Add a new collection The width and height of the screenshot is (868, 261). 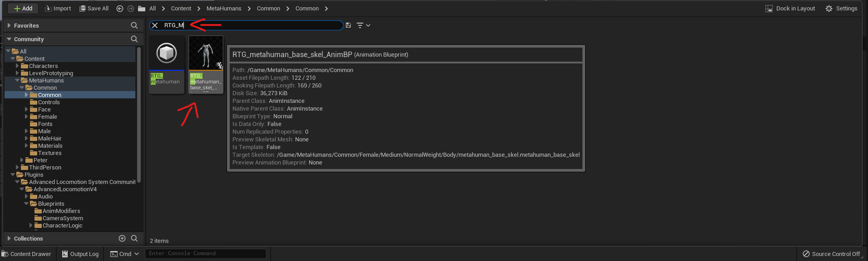click(x=122, y=238)
